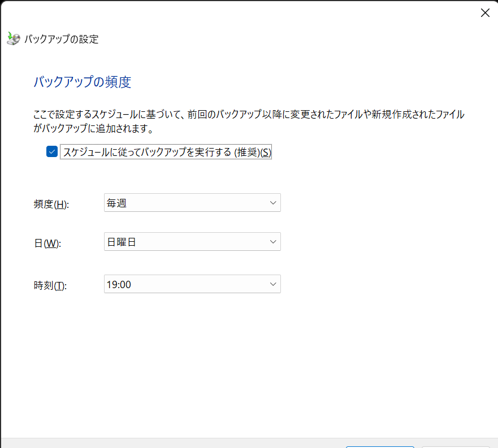498x448 pixels.
Task: Click the chevron arrow on the 日曜日 combo box
Action: point(273,242)
